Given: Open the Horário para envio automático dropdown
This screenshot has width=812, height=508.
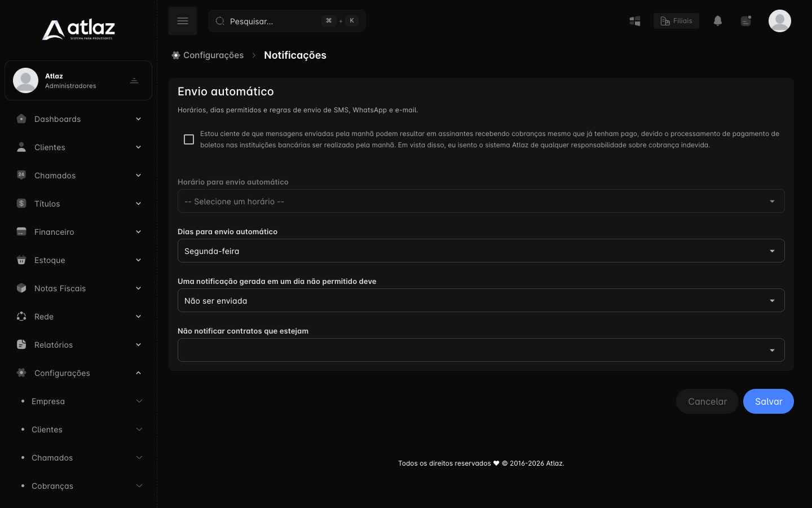Looking at the screenshot, I should [x=481, y=201].
